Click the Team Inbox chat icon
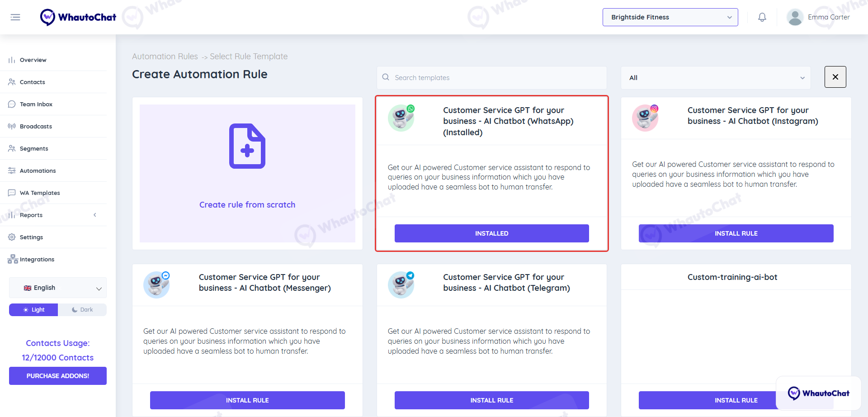 pos(12,104)
